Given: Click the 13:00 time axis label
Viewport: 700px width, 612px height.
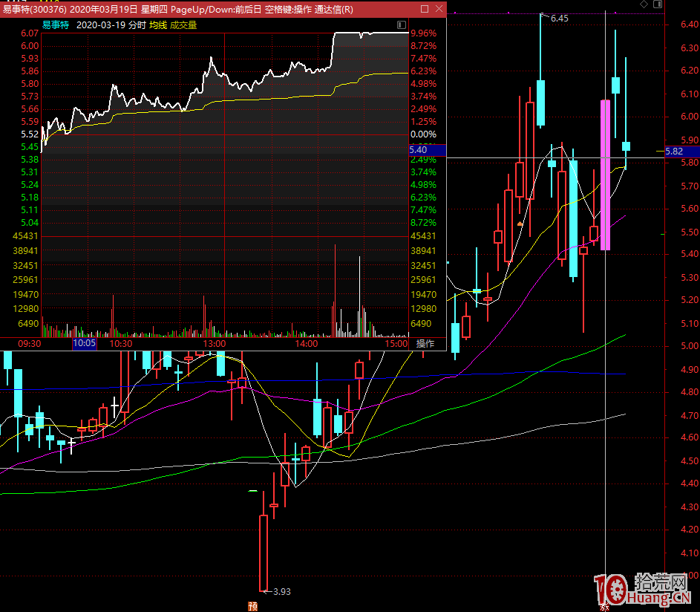Looking at the screenshot, I should click(x=214, y=344).
